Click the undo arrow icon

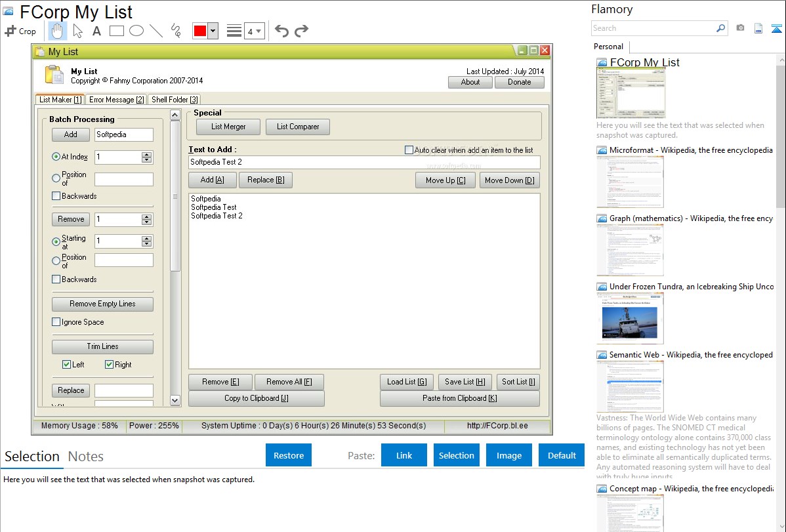tap(281, 31)
